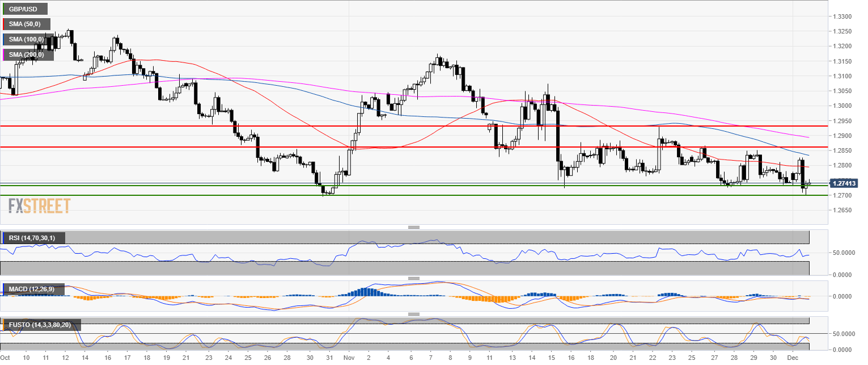Open the RSI (14,70,30,1) indicator label

(33, 237)
